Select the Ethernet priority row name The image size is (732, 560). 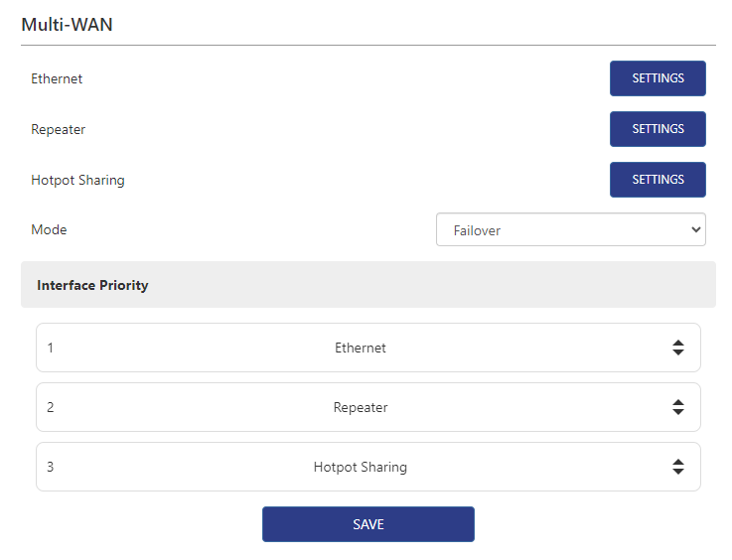(x=361, y=349)
